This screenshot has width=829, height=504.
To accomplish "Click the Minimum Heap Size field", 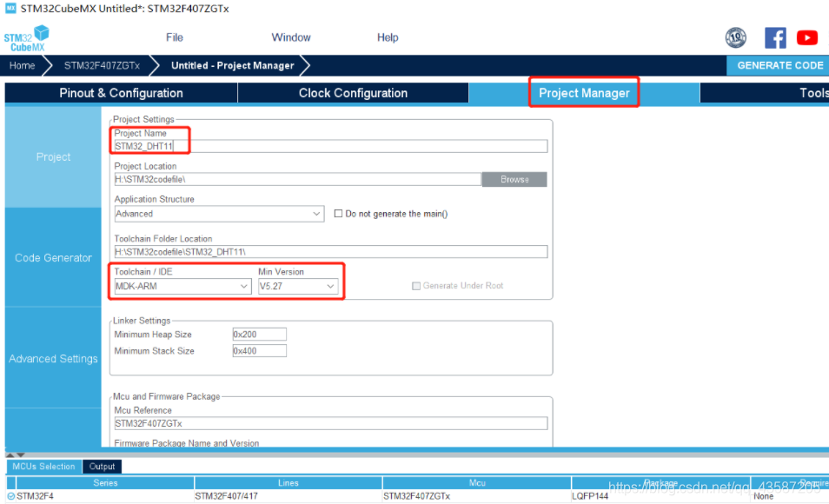I will pyautogui.click(x=260, y=335).
